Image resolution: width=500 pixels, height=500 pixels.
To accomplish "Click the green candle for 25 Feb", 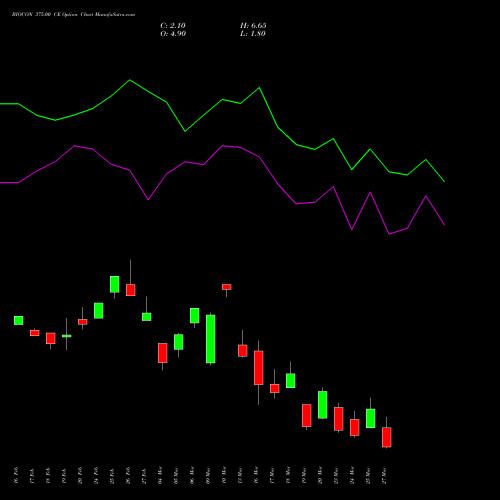I will tap(115, 284).
